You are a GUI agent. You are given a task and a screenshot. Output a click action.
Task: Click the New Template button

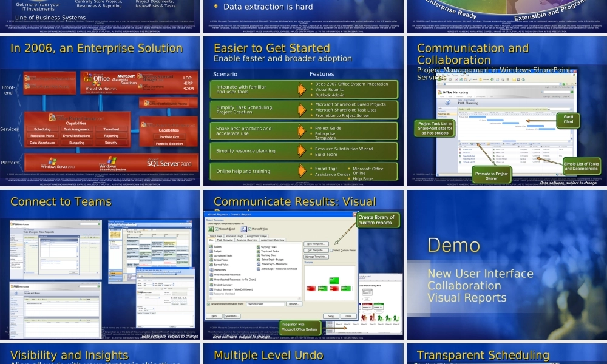pos(316,243)
